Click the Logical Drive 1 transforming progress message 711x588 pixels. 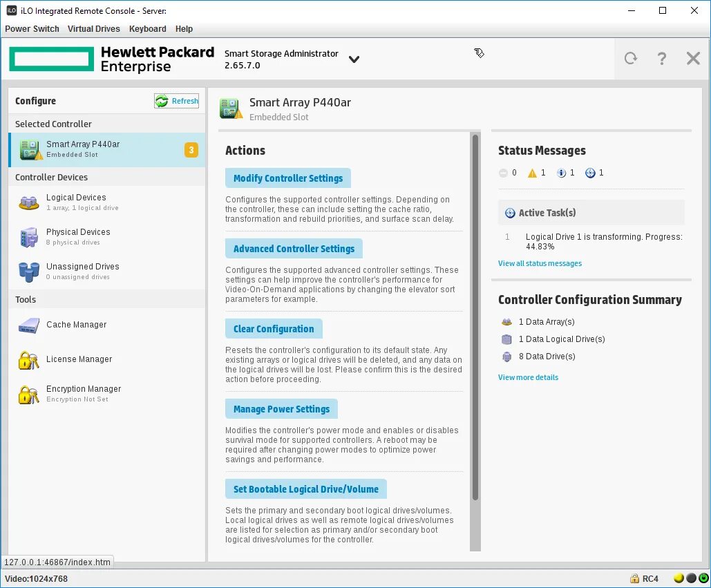click(604, 242)
